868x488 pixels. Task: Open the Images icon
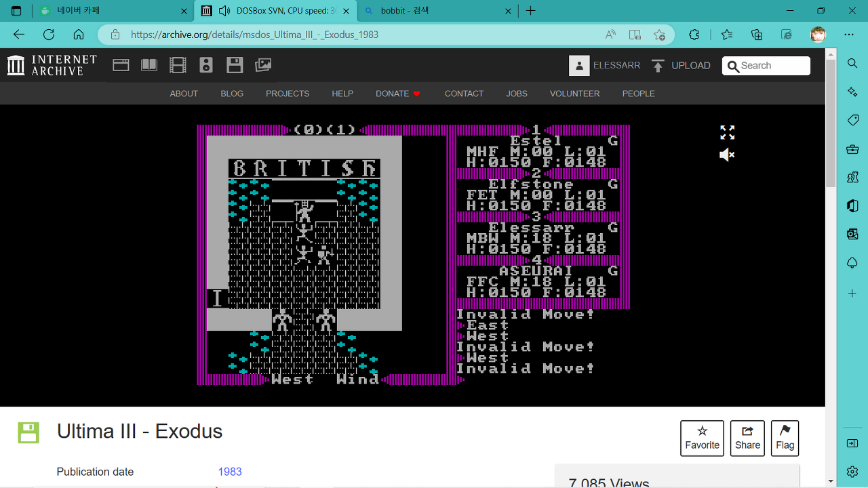[263, 65]
